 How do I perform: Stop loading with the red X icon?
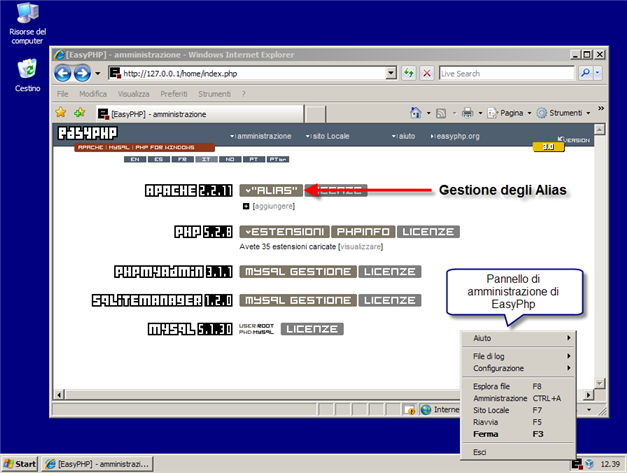pos(427,73)
